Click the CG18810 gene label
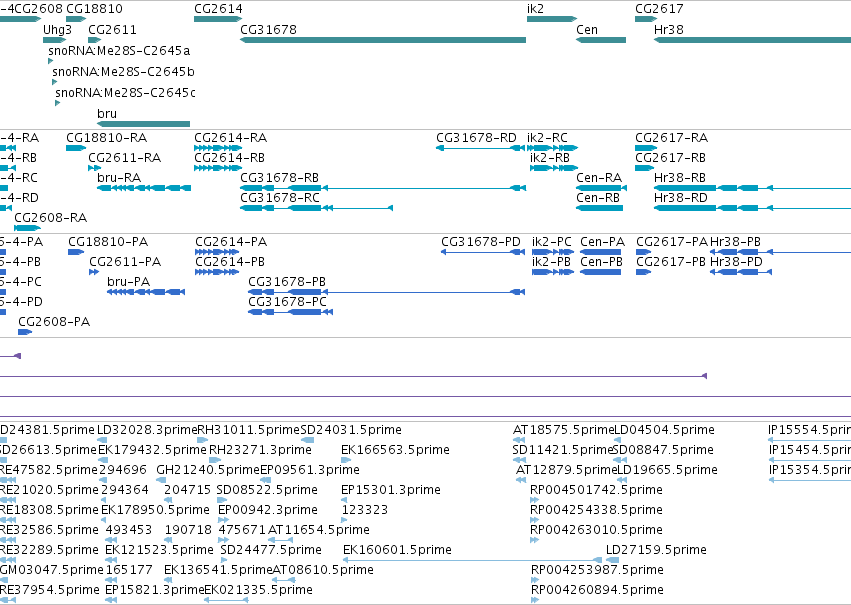851x605 pixels. point(94,9)
